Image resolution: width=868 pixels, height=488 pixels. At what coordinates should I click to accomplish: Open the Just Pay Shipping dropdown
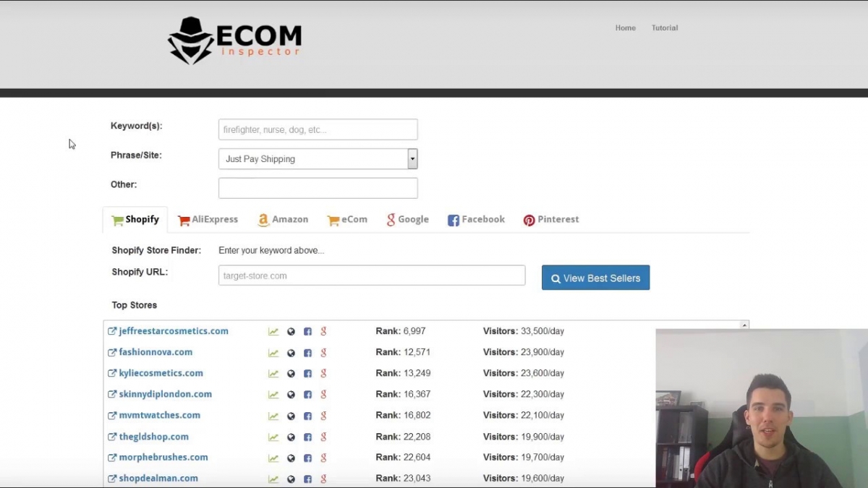coord(412,158)
